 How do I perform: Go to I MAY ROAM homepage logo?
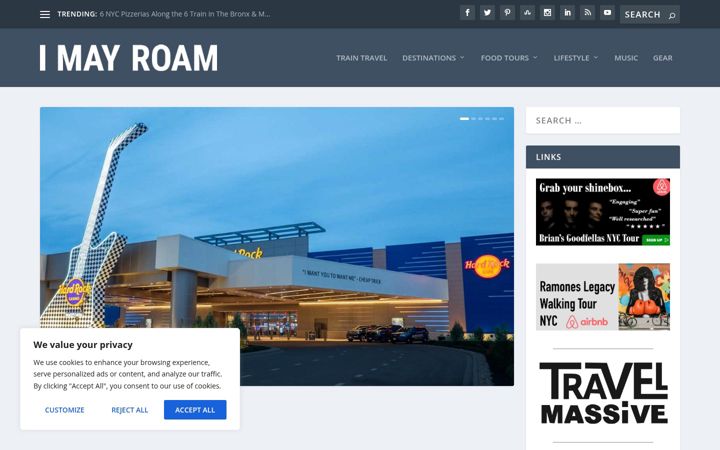click(129, 58)
